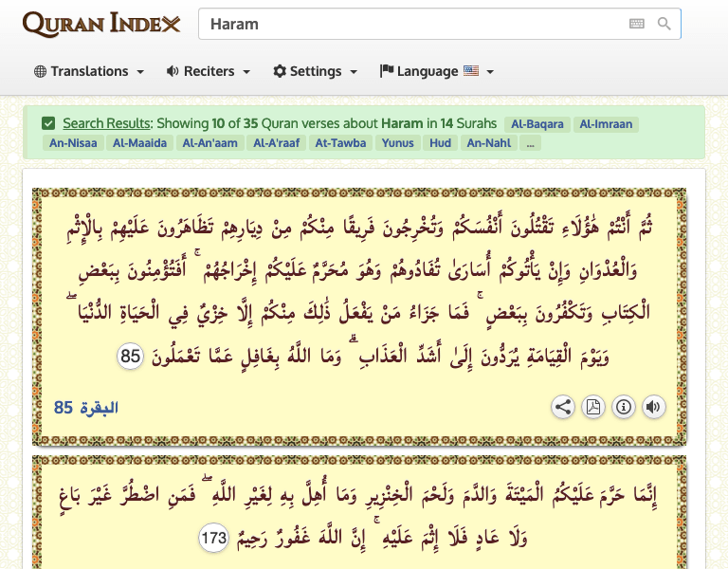Click the magnifier search icon
Screen dimensions: 728x569
click(x=664, y=24)
